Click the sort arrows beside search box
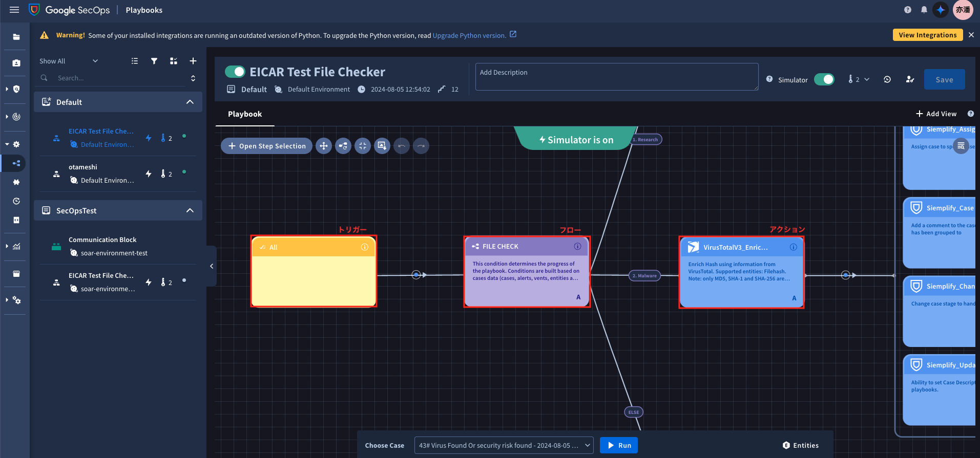This screenshot has height=458, width=980. (193, 78)
